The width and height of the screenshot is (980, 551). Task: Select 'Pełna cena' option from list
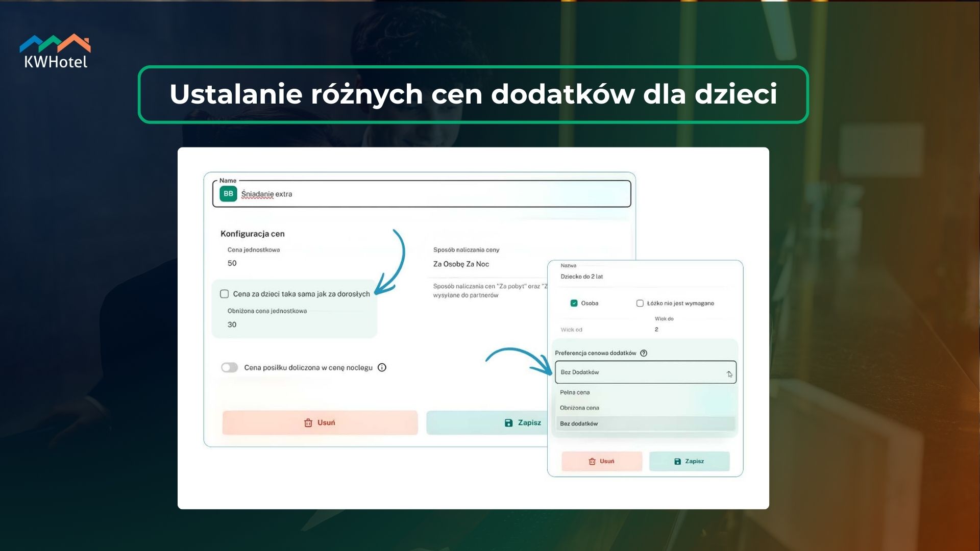pyautogui.click(x=575, y=392)
